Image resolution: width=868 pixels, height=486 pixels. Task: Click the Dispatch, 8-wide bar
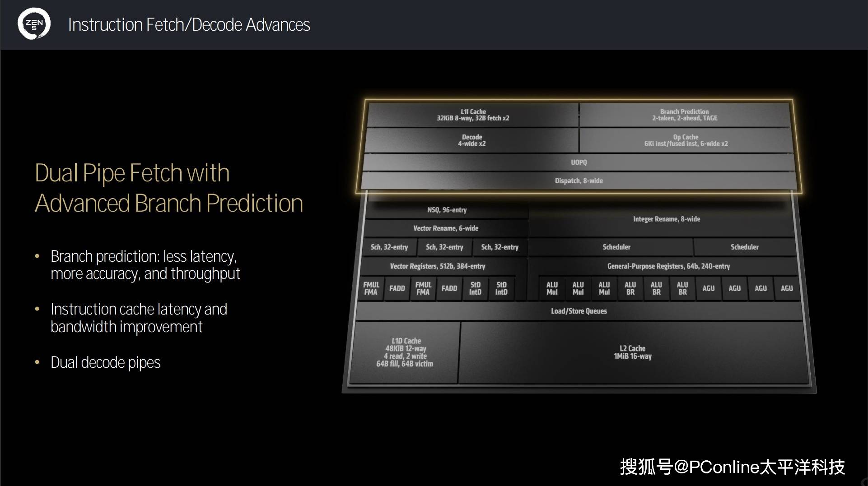(579, 181)
